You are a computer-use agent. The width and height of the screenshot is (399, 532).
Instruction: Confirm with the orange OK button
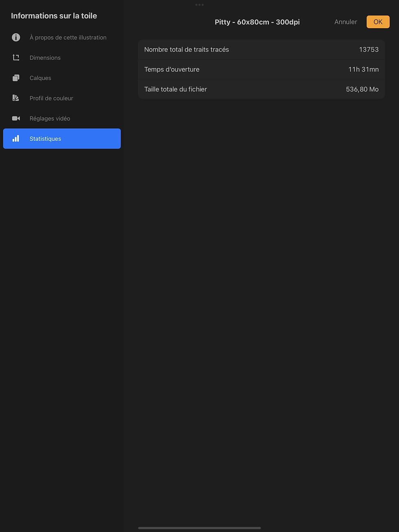click(378, 22)
